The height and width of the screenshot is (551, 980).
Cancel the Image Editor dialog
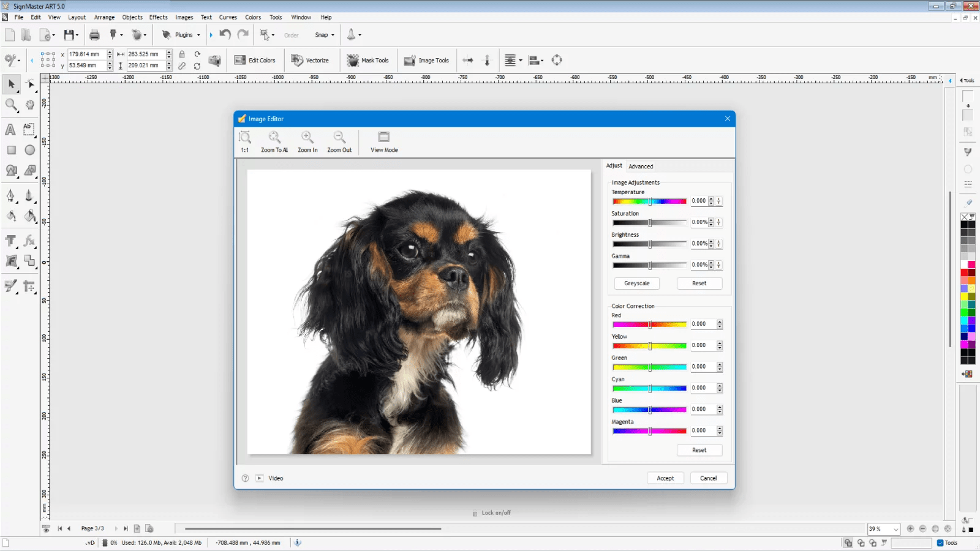709,478
